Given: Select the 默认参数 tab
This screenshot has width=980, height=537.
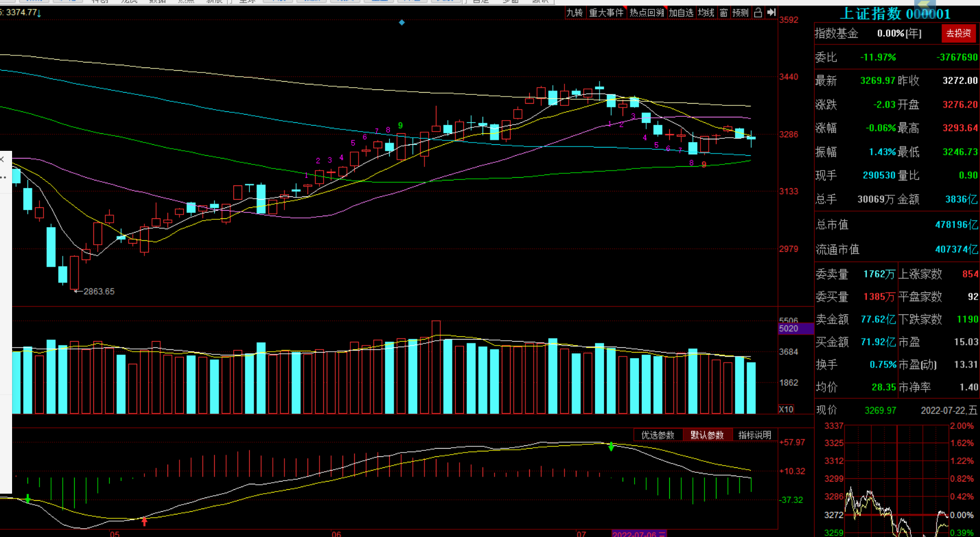Looking at the screenshot, I should coord(707,435).
